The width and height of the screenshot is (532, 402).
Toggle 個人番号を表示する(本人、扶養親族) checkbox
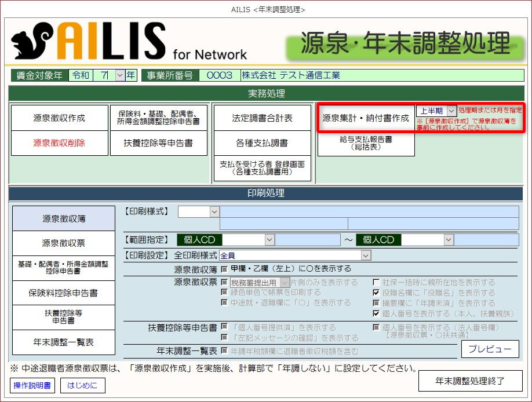[x=376, y=313]
